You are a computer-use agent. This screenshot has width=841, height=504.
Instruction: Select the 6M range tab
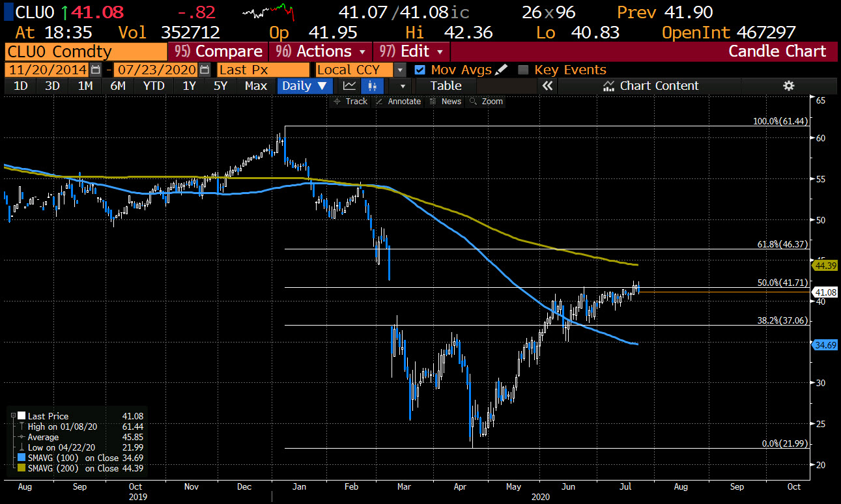click(118, 85)
